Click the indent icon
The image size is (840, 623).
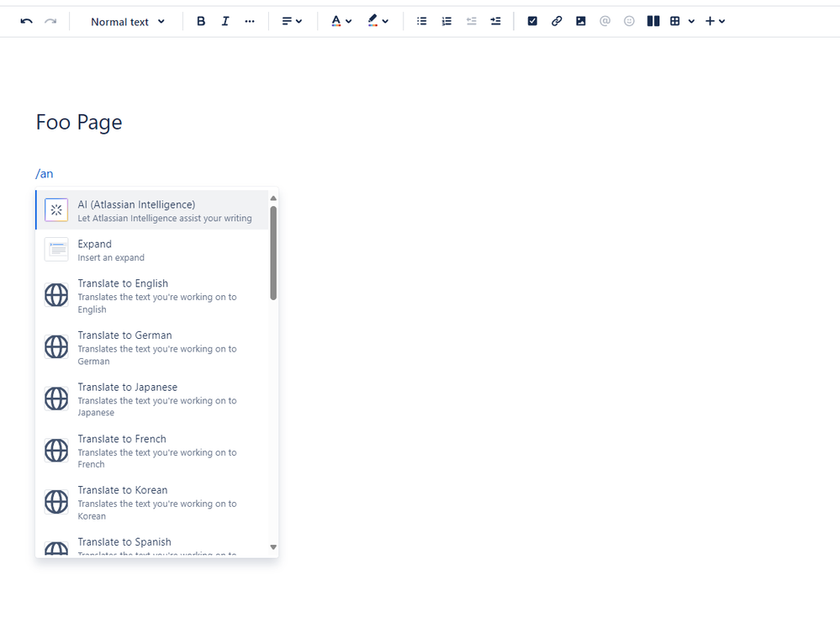(495, 21)
